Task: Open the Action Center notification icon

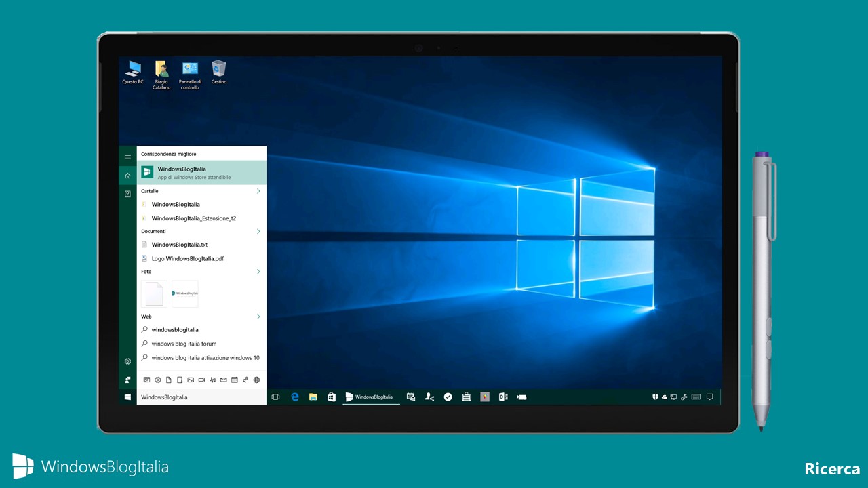Action: (x=709, y=397)
